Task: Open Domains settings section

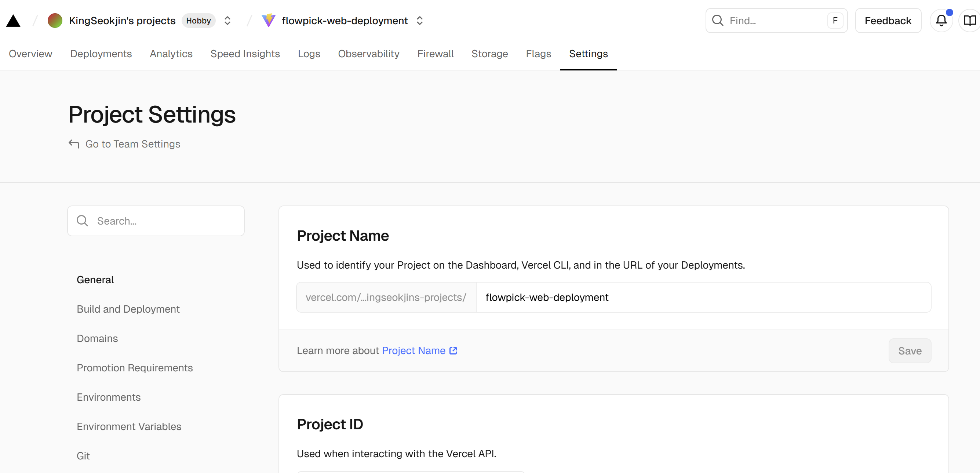Action: 97,338
